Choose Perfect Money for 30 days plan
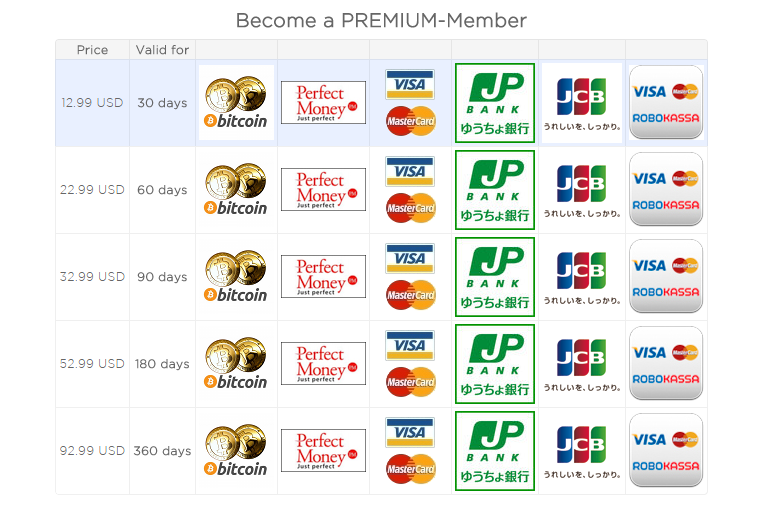This screenshot has width=778, height=521. (324, 103)
